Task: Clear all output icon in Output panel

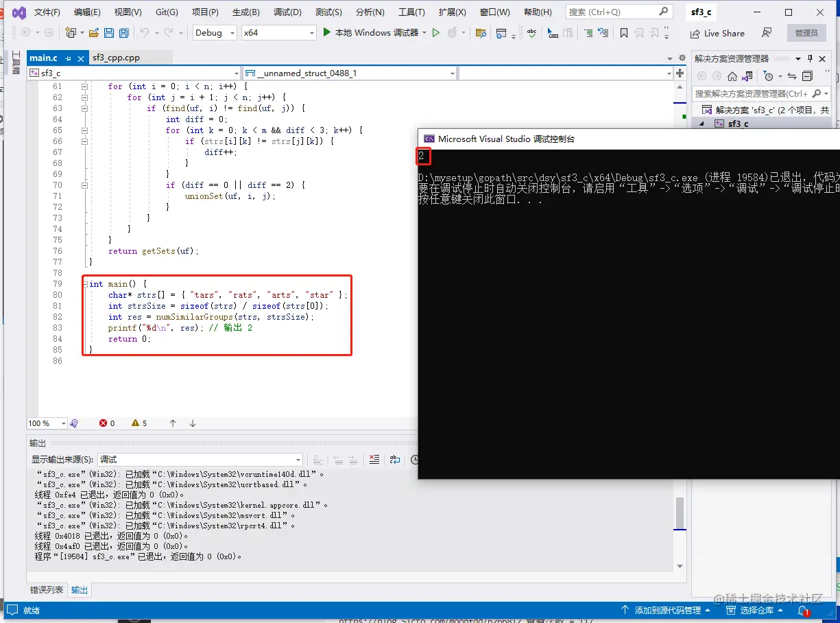Action: click(374, 460)
